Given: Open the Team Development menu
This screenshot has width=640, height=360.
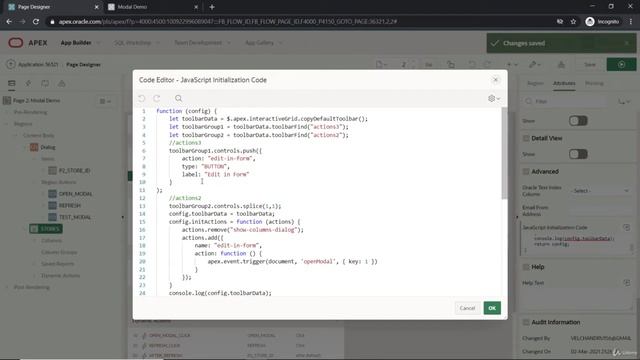Looking at the screenshot, I should 202,43.
